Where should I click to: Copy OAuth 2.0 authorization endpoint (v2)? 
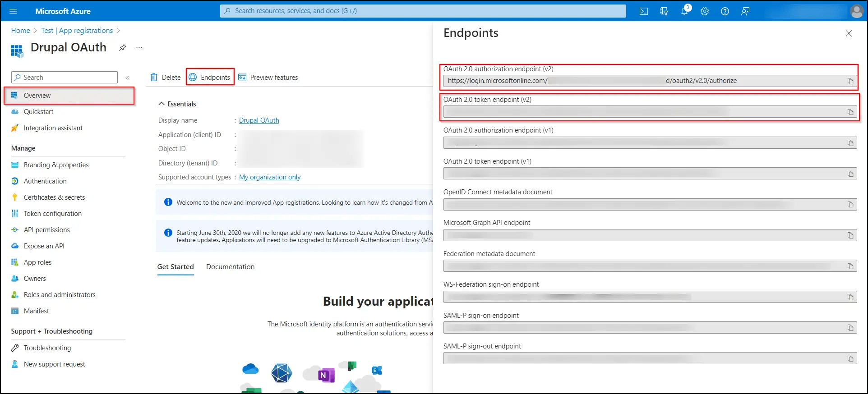[x=850, y=81]
